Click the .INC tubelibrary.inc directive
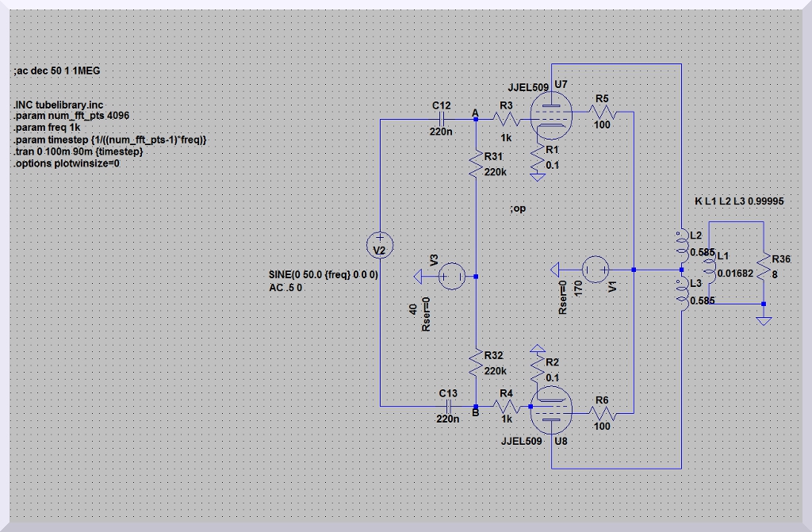812x532 pixels. point(58,105)
